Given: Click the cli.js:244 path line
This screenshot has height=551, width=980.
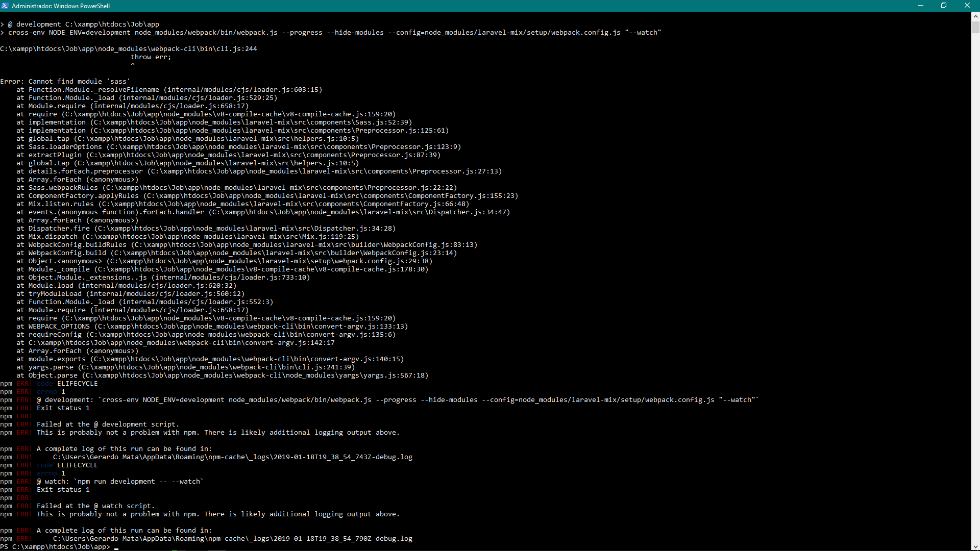Looking at the screenshot, I should (129, 48).
